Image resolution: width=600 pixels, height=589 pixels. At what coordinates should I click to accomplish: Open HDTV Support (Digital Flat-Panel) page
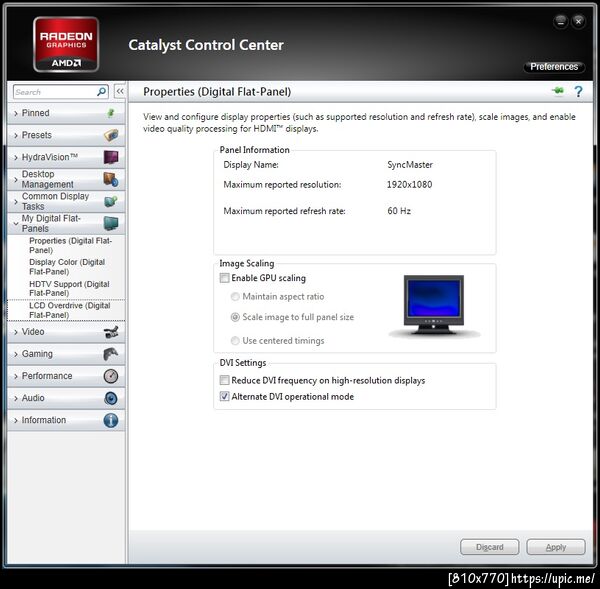click(69, 289)
